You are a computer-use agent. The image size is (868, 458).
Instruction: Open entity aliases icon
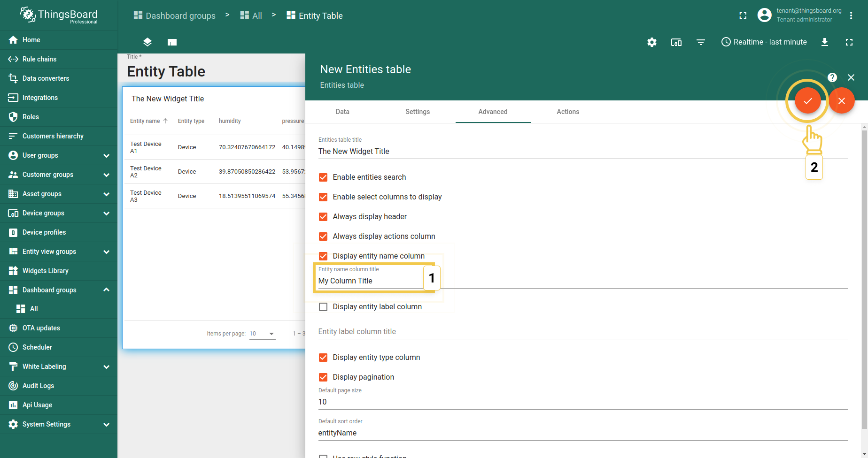click(676, 42)
